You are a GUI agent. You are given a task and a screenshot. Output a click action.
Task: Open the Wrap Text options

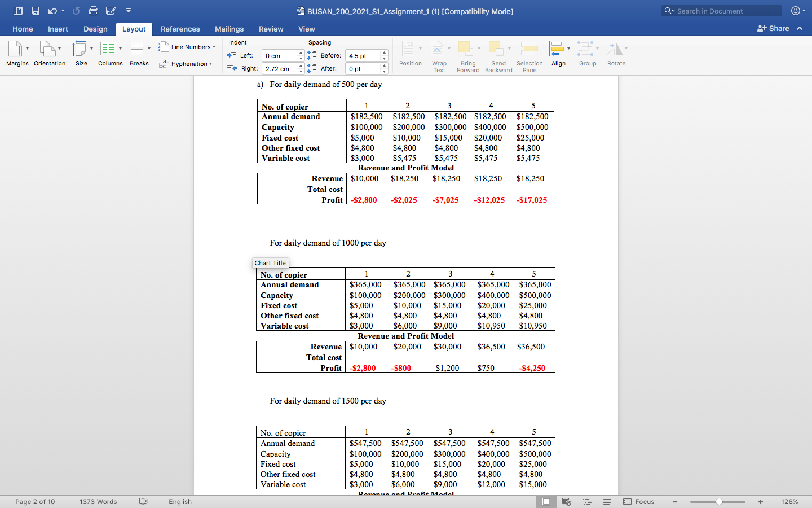[x=439, y=56]
